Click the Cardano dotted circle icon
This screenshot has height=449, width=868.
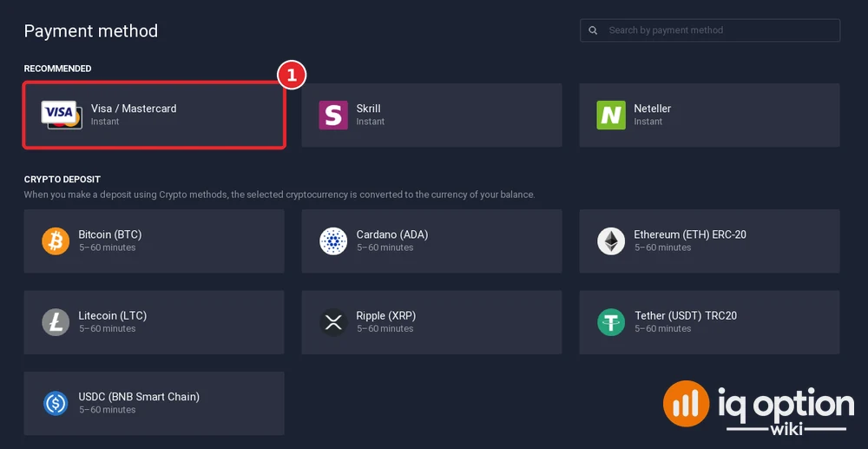click(333, 241)
